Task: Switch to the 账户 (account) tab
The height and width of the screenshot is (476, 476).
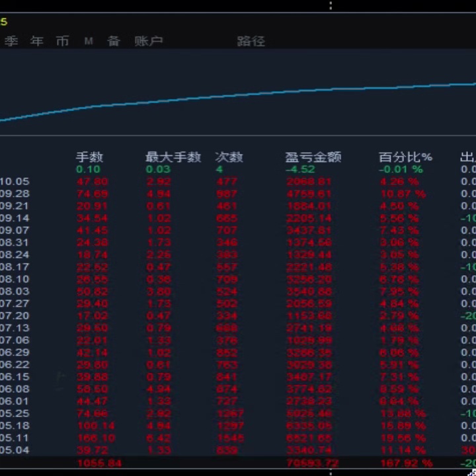Action: pyautogui.click(x=149, y=41)
